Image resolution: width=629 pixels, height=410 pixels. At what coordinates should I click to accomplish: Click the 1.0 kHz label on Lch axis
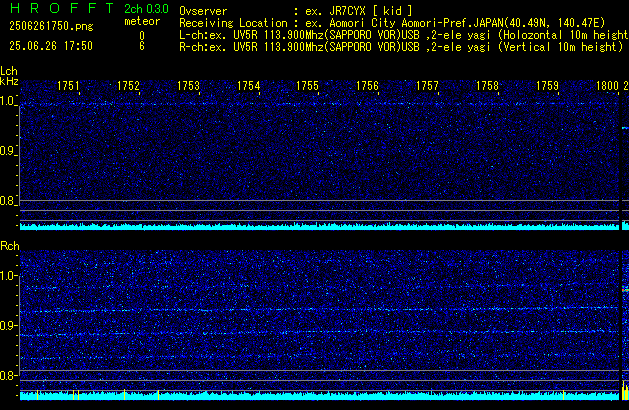(7, 101)
